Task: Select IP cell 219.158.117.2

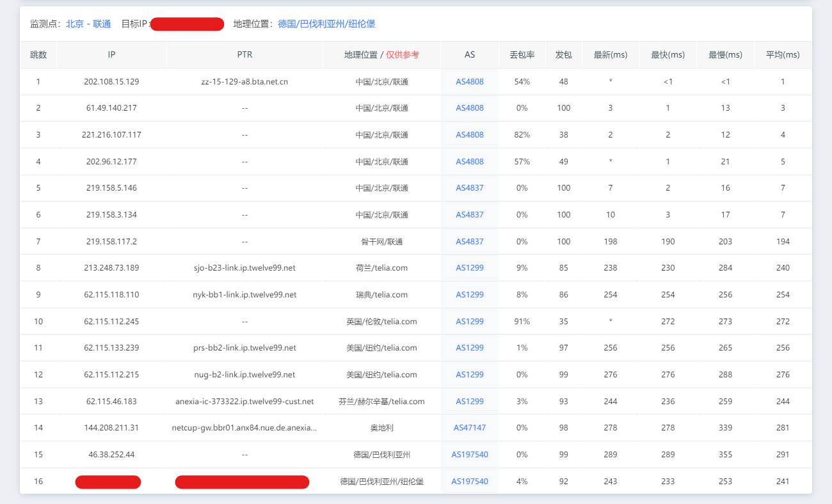Action: coord(111,242)
